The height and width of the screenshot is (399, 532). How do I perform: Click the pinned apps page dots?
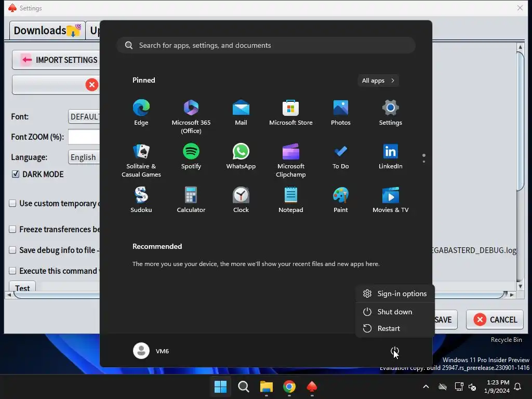(x=424, y=158)
